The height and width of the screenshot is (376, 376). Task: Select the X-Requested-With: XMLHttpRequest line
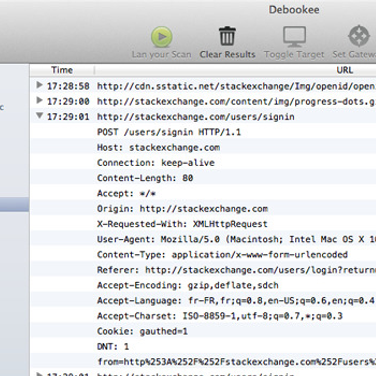pyautogui.click(x=182, y=224)
